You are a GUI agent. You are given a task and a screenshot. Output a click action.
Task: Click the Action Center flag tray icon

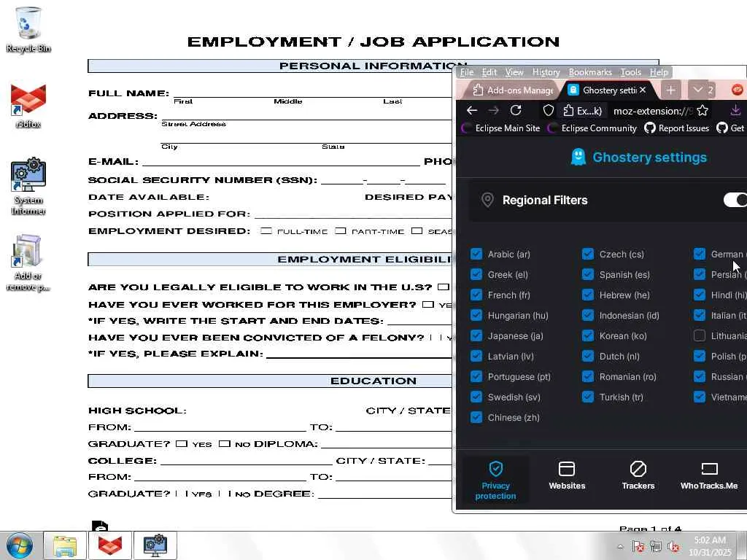(x=638, y=547)
